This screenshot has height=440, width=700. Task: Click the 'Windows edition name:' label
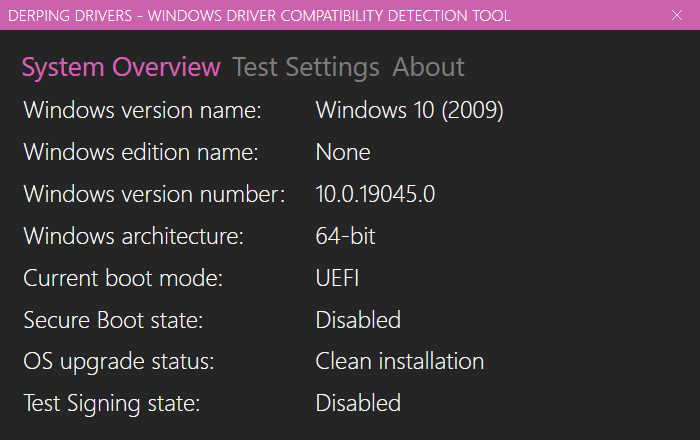click(141, 152)
